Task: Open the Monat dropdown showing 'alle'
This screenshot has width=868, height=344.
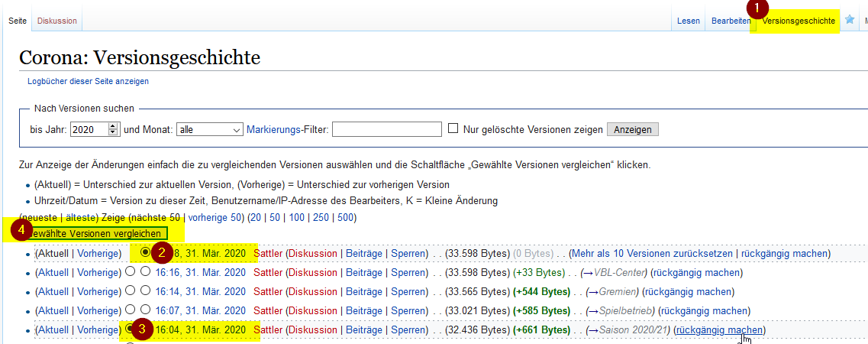Action: 209,129
